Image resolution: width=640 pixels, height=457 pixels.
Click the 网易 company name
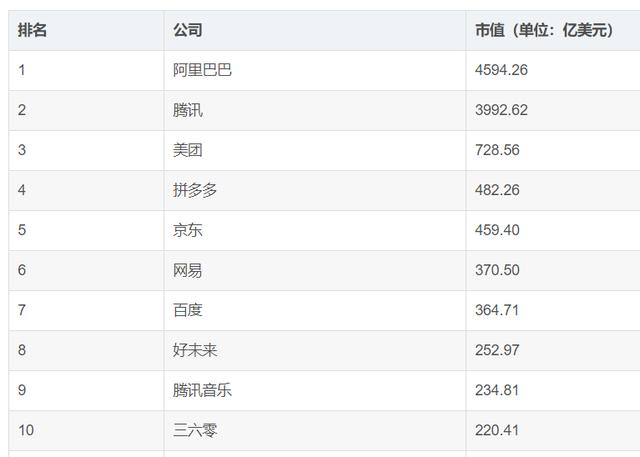coord(187,270)
